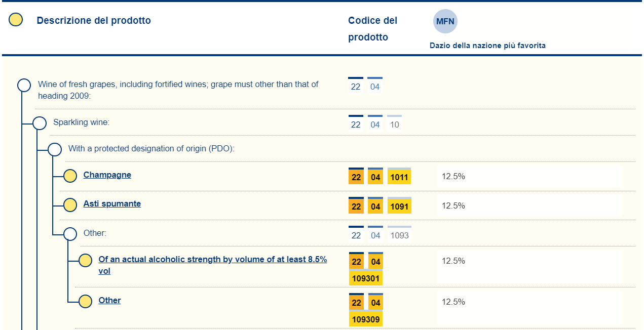Open the Asti spumante link
Screen dimensions: 644x330
click(x=112, y=204)
